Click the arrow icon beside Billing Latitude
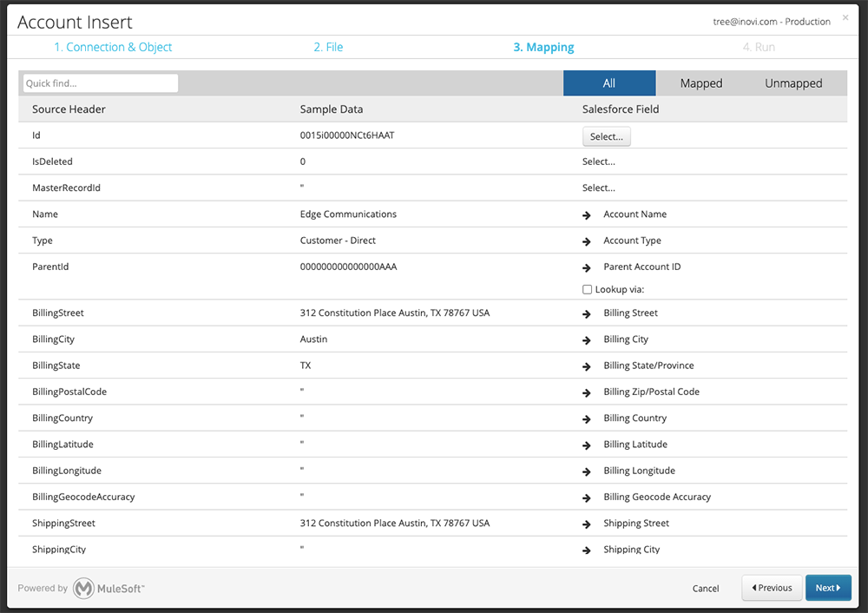Image resolution: width=868 pixels, height=613 pixels. click(587, 445)
